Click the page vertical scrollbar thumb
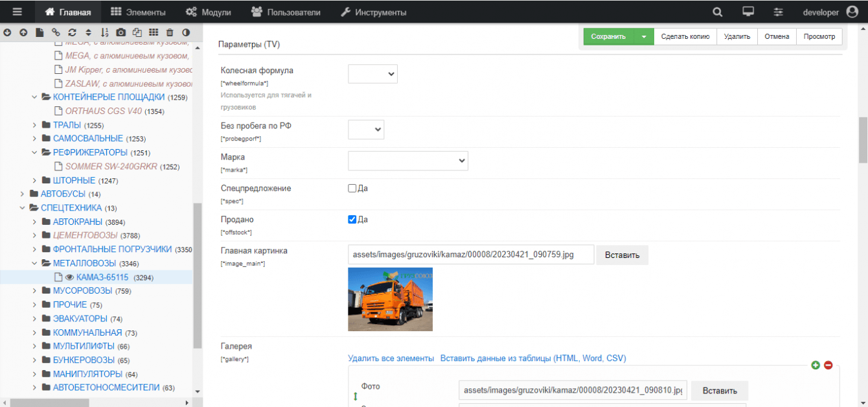 pos(863,140)
